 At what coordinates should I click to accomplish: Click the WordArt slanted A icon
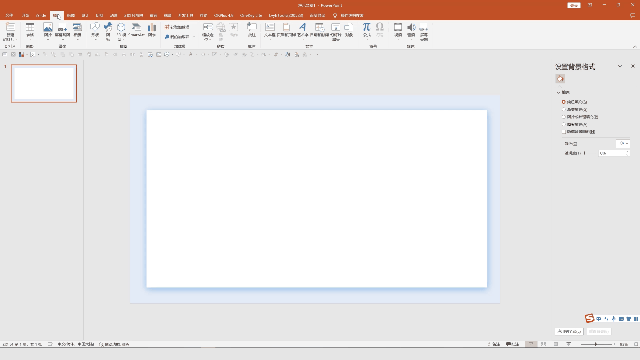coord(302,30)
